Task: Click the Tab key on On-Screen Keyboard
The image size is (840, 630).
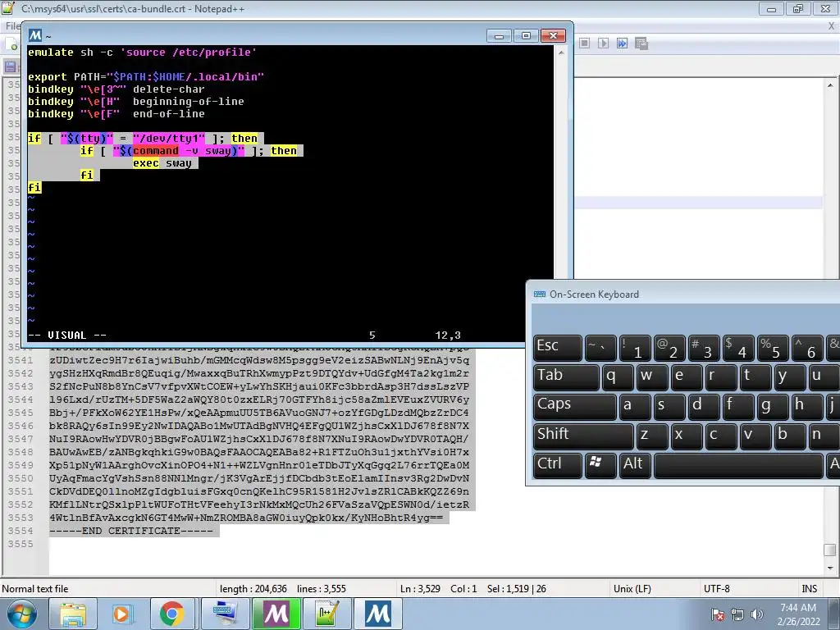Action: pyautogui.click(x=566, y=377)
